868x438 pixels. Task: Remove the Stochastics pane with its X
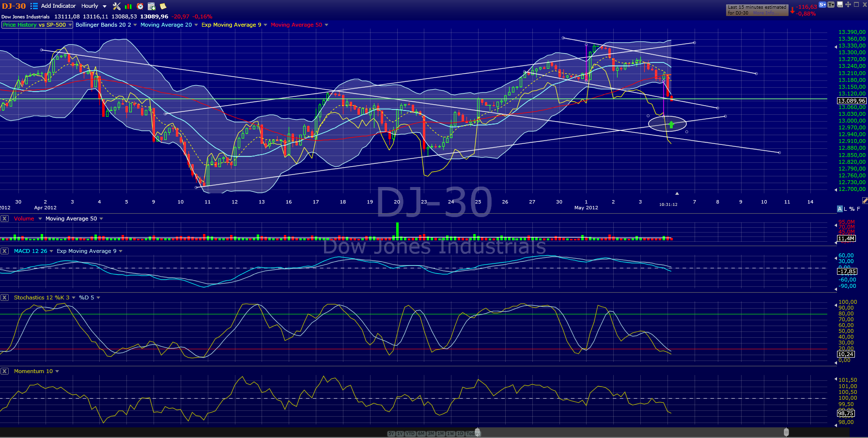4,297
